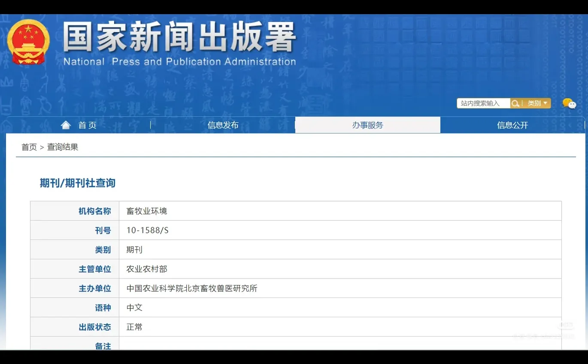Open the 首页 breadcrumb link
Viewport: 588px width, 364px height.
point(28,147)
